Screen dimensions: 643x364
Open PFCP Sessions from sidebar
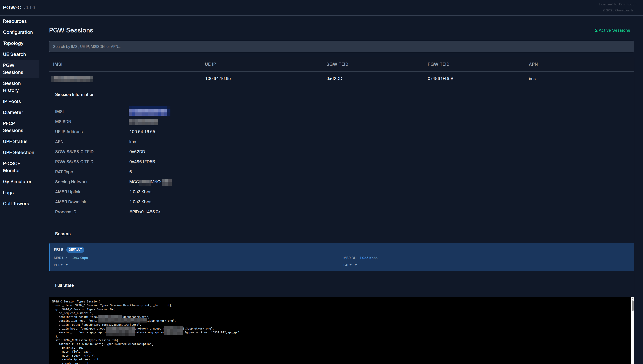(x=13, y=127)
